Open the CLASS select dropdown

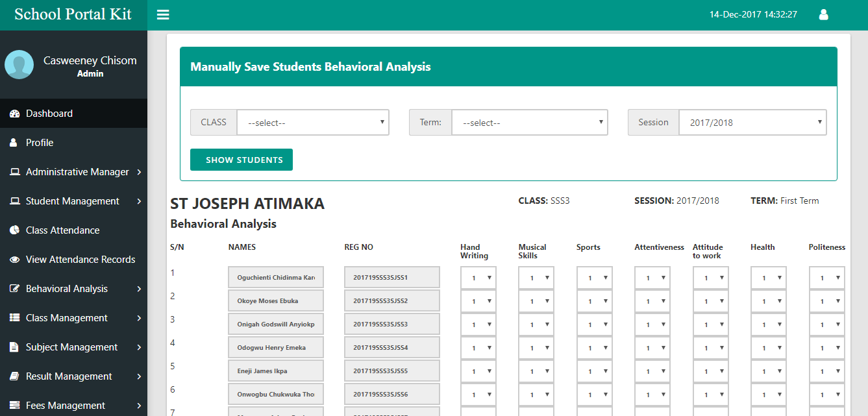click(x=312, y=123)
